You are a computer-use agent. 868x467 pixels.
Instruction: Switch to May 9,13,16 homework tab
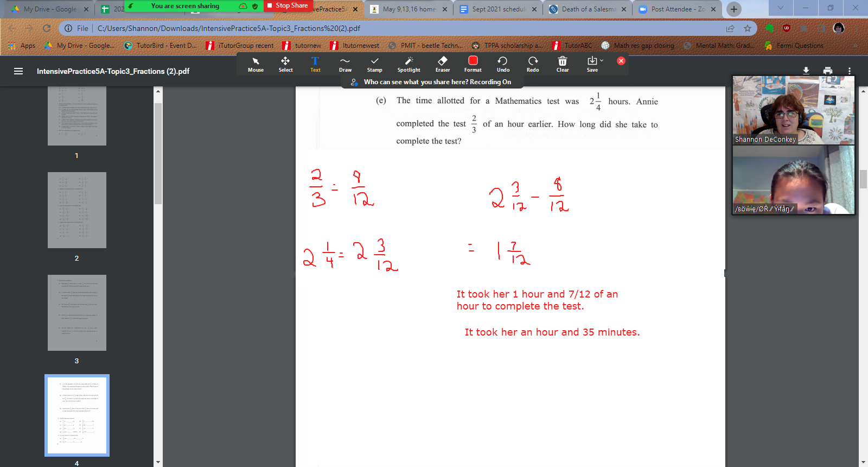coord(410,9)
